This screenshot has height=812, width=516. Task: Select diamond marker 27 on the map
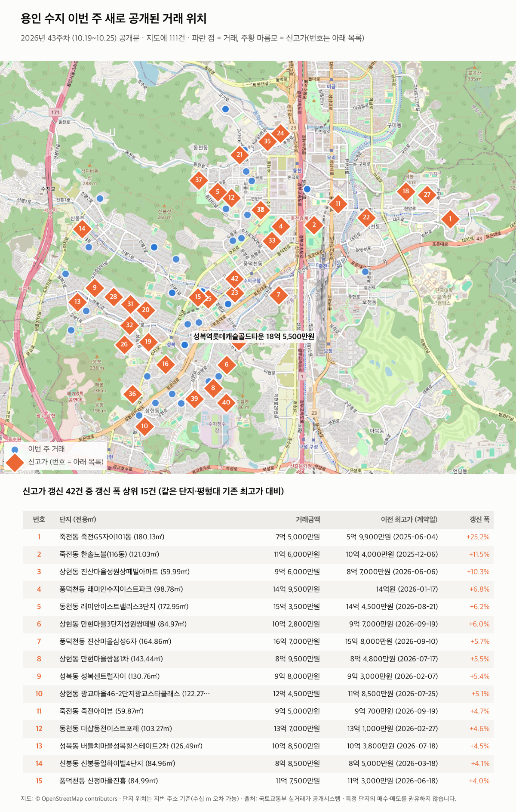tap(427, 195)
